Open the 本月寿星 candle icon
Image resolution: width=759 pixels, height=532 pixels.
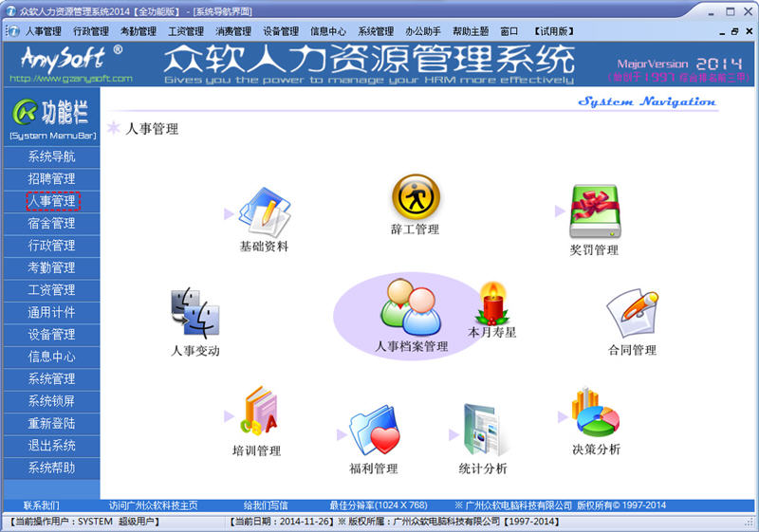click(x=492, y=303)
